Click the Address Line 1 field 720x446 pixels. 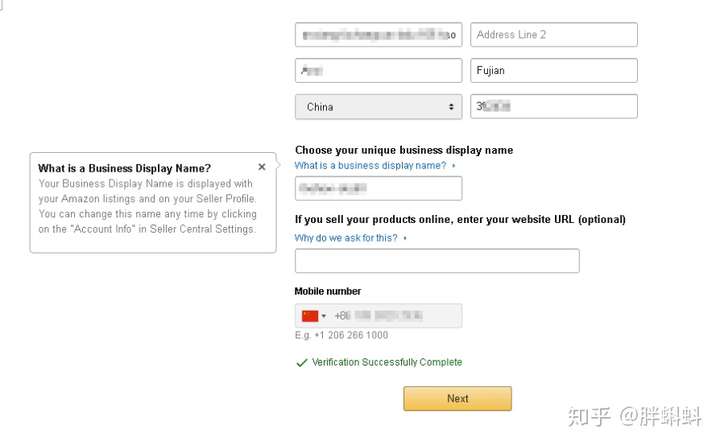[378, 34]
